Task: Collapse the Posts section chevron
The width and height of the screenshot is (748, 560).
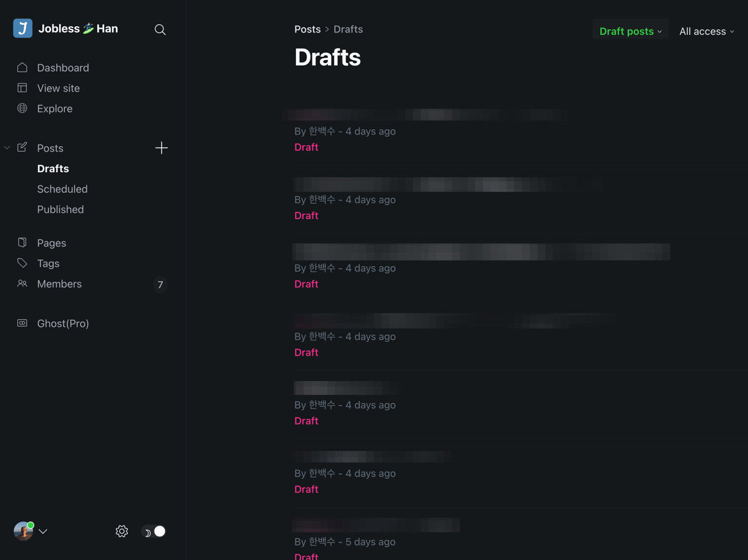Action: [x=7, y=148]
